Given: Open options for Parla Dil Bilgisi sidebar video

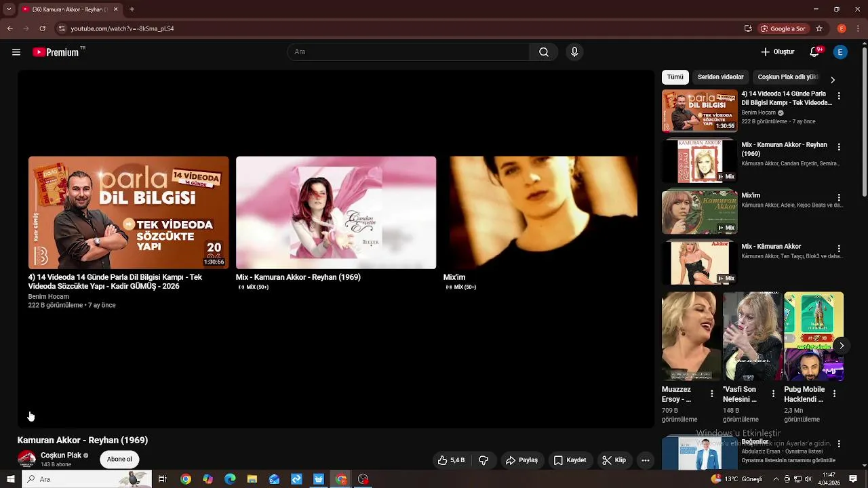Looking at the screenshot, I should [x=839, y=96].
